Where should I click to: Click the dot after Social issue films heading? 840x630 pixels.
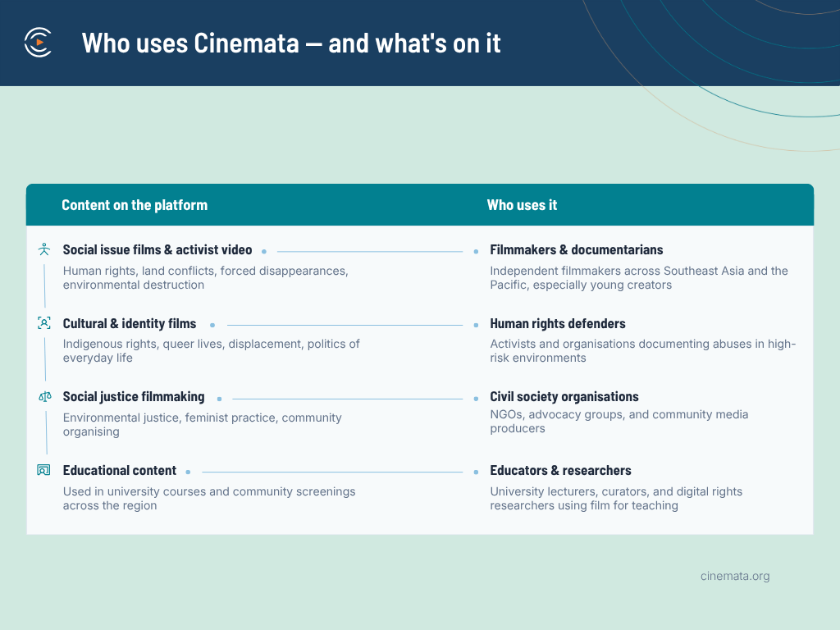pos(264,251)
